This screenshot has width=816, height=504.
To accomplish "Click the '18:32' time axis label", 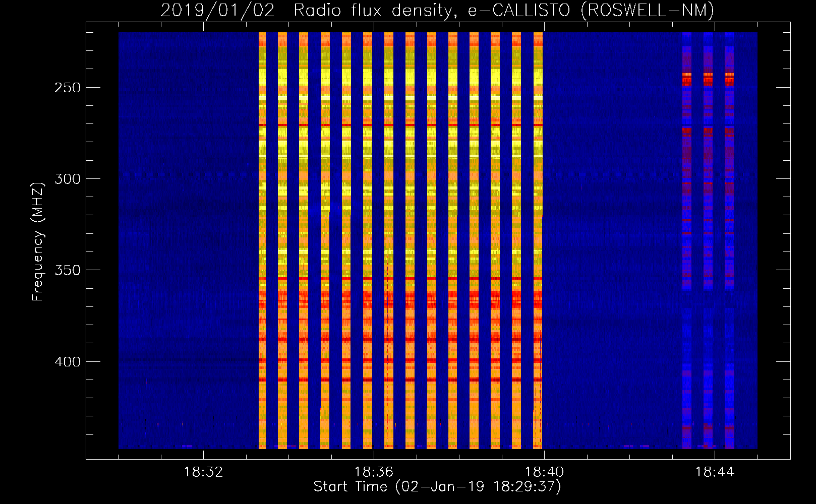I will (x=203, y=472).
